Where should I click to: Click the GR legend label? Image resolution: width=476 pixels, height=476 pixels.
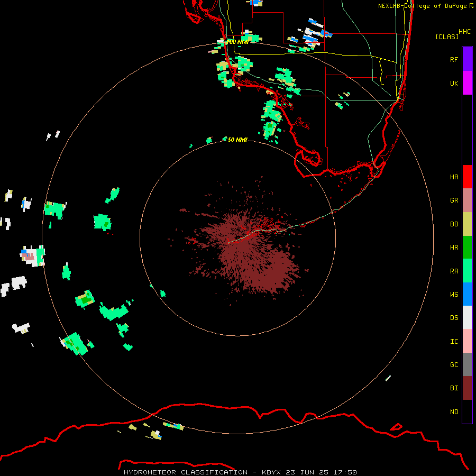click(454, 200)
